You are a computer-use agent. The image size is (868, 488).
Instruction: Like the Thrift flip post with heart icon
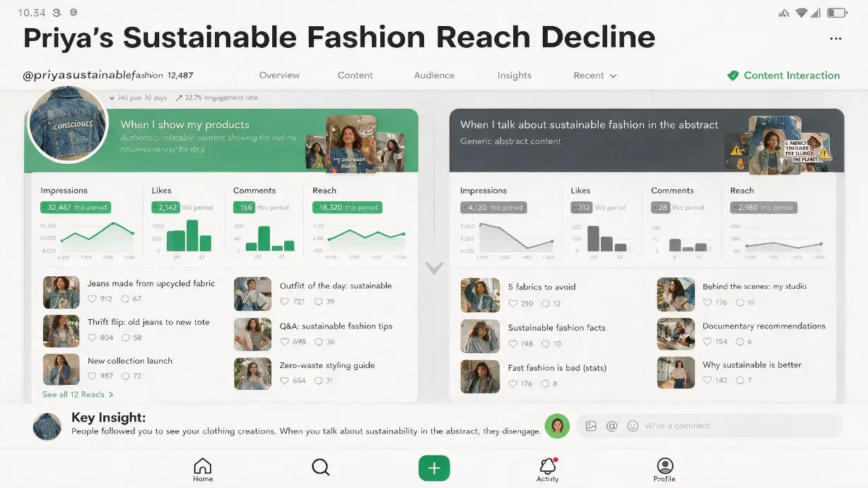coord(92,338)
